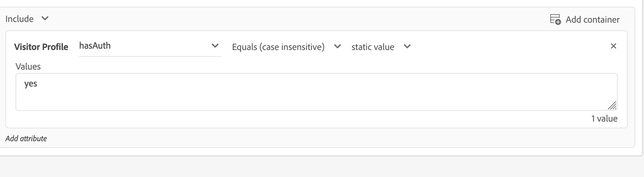Click the Values textarea resize handle
644x177 pixels.
point(612,106)
